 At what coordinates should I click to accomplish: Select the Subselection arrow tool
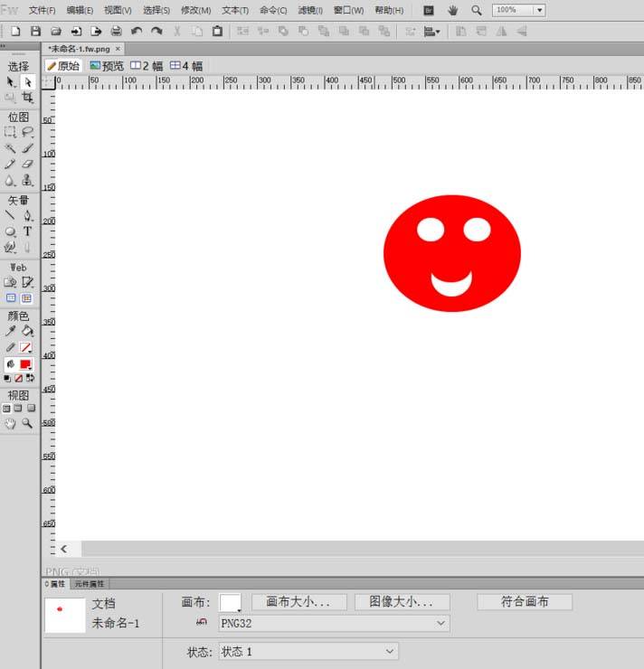tap(27, 82)
